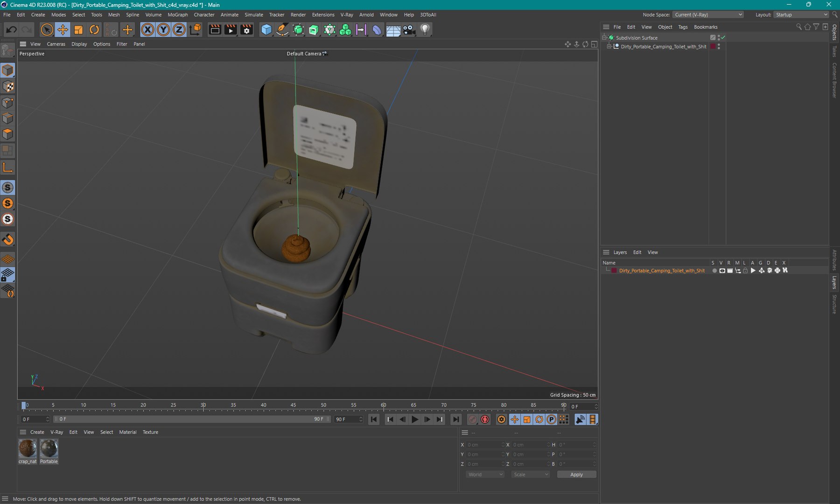Click frame 45 on timeline ruler
Screen dimensions: 840x504
(x=293, y=405)
